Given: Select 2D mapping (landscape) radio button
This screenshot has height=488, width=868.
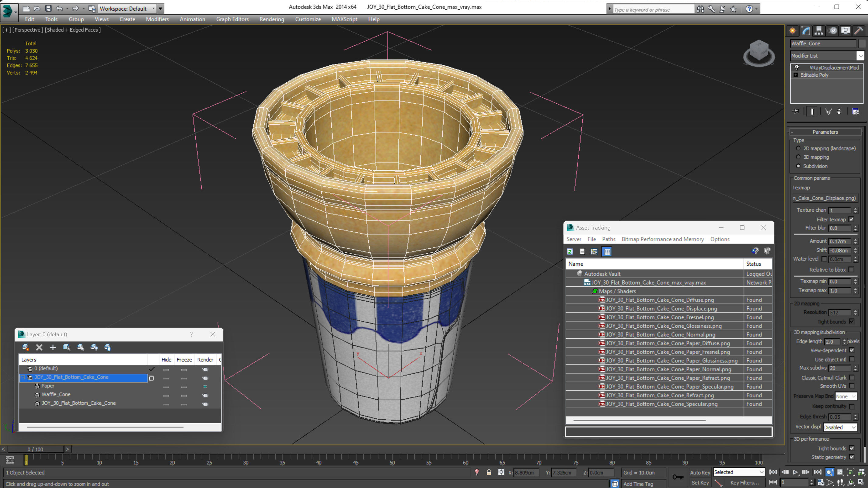Looking at the screenshot, I should click(x=798, y=148).
